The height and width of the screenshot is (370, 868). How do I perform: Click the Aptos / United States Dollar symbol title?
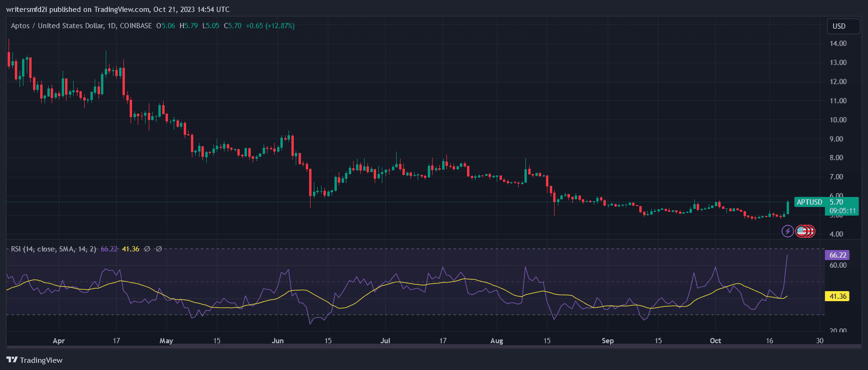pos(57,26)
